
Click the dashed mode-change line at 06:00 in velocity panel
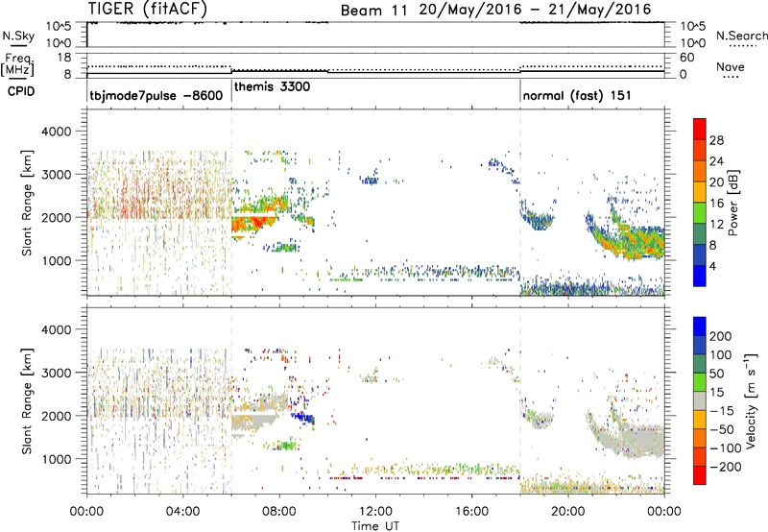pos(231,399)
